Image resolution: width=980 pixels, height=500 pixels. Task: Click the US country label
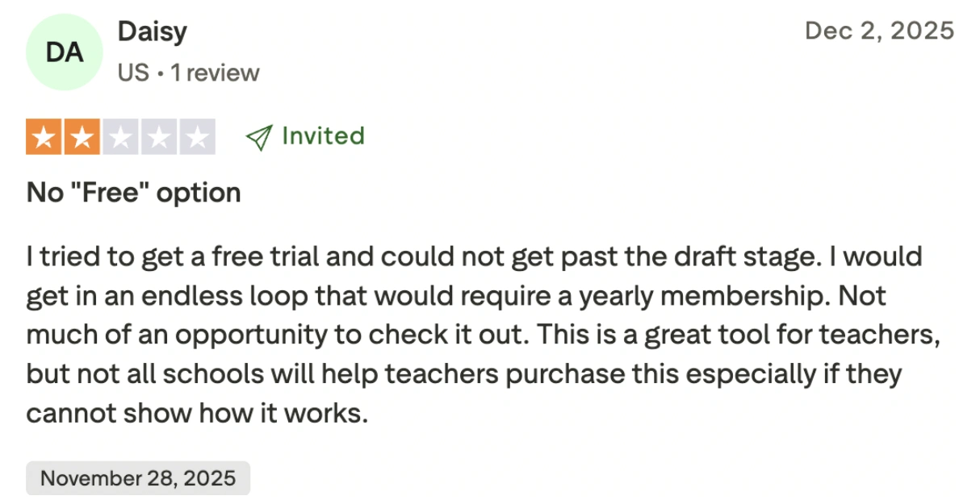coord(133,73)
